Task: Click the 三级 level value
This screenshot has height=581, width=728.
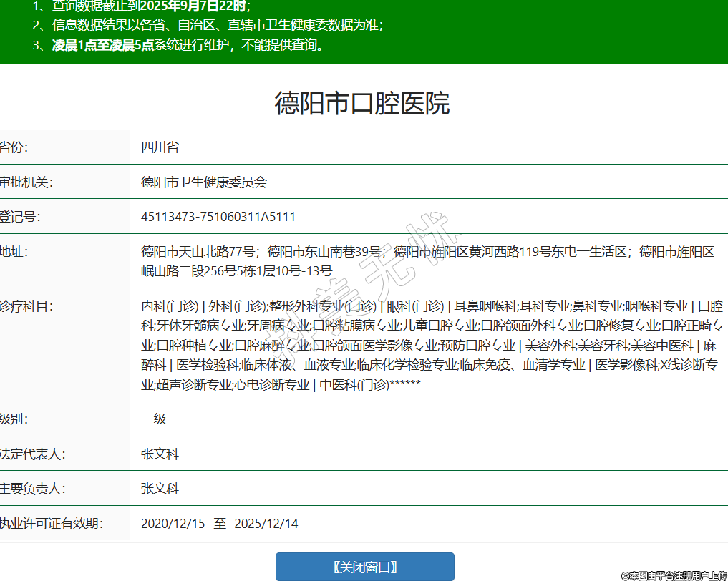Action: click(x=154, y=419)
